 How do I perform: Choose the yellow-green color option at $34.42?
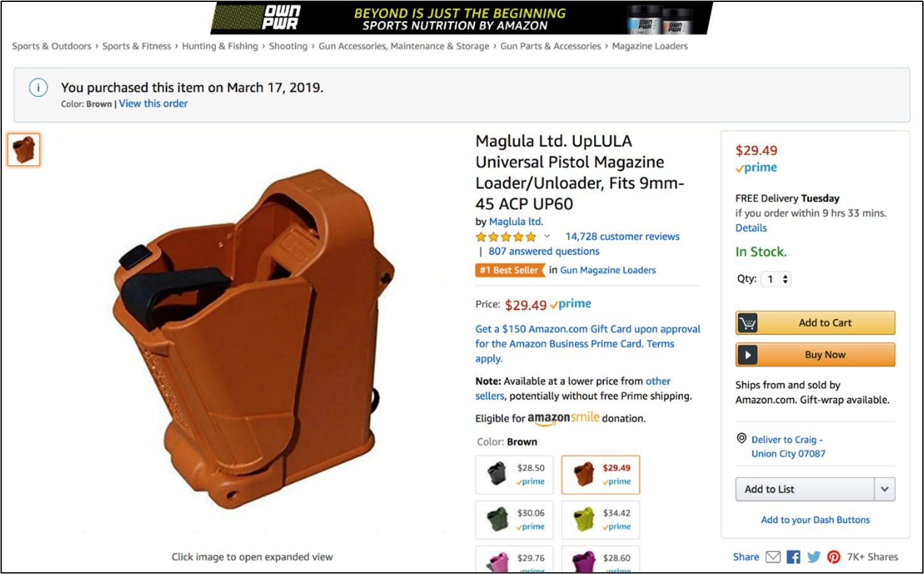(x=600, y=520)
